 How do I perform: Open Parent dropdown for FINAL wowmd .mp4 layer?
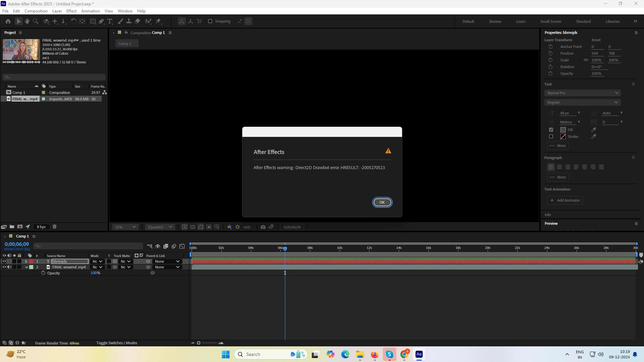pos(167,267)
